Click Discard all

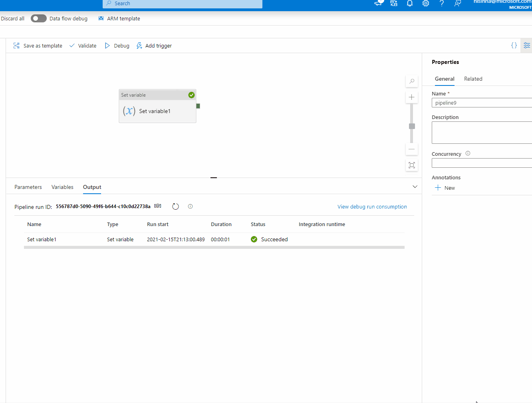click(x=12, y=19)
